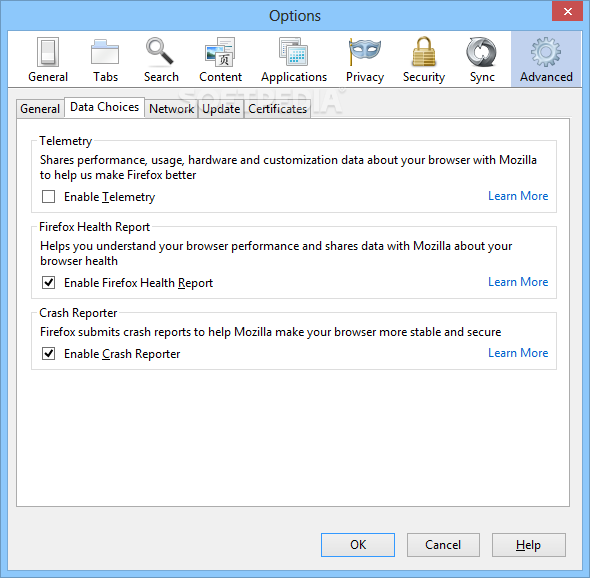This screenshot has width=590, height=578.
Task: Open the Search pane with the magnifier icon
Action: click(161, 59)
